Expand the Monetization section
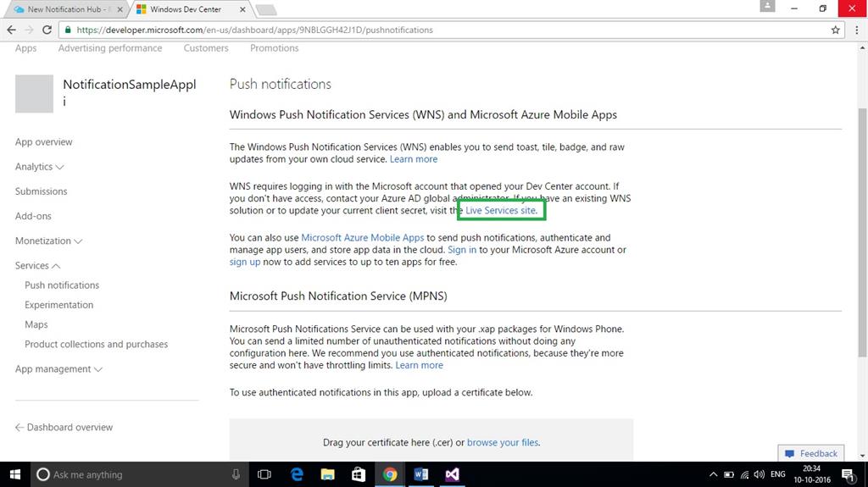The width and height of the screenshot is (868, 487). tap(48, 241)
